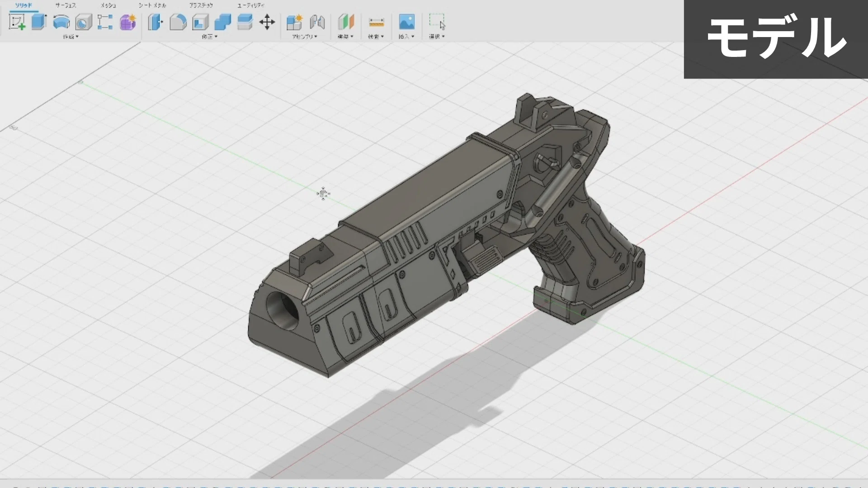The image size is (868, 488).
Task: Select the Shell tool
Action: (x=200, y=22)
